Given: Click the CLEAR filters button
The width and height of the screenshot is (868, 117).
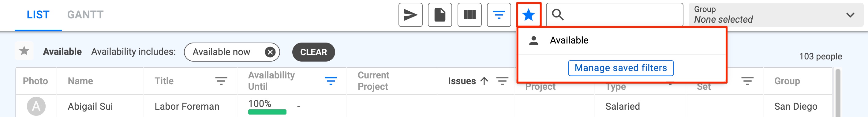Looking at the screenshot, I should coord(313,52).
